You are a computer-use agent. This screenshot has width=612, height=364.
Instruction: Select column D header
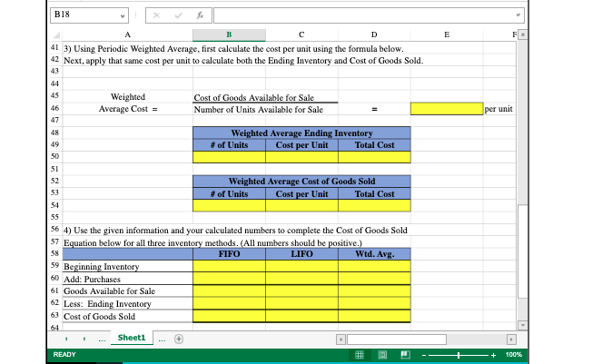(374, 34)
